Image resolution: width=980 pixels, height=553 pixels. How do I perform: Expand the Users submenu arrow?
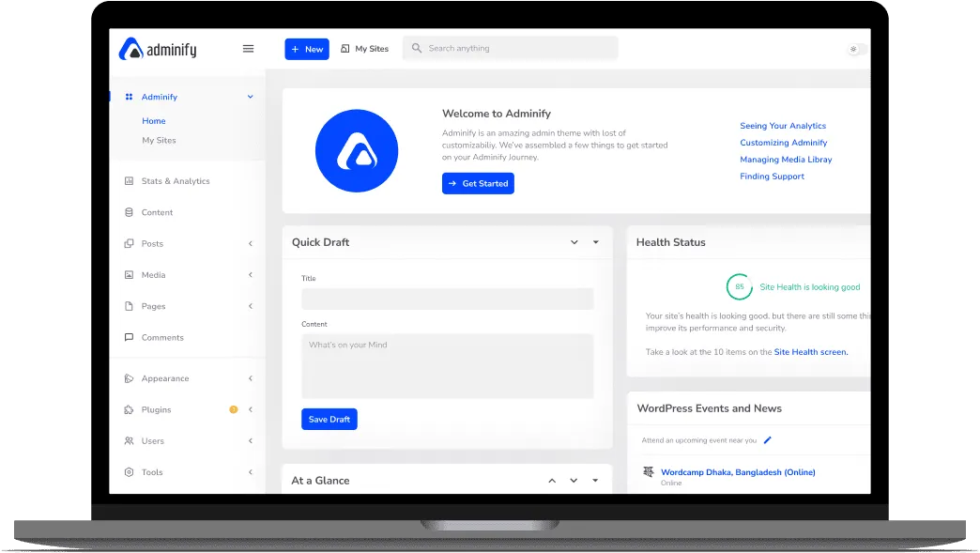(251, 441)
